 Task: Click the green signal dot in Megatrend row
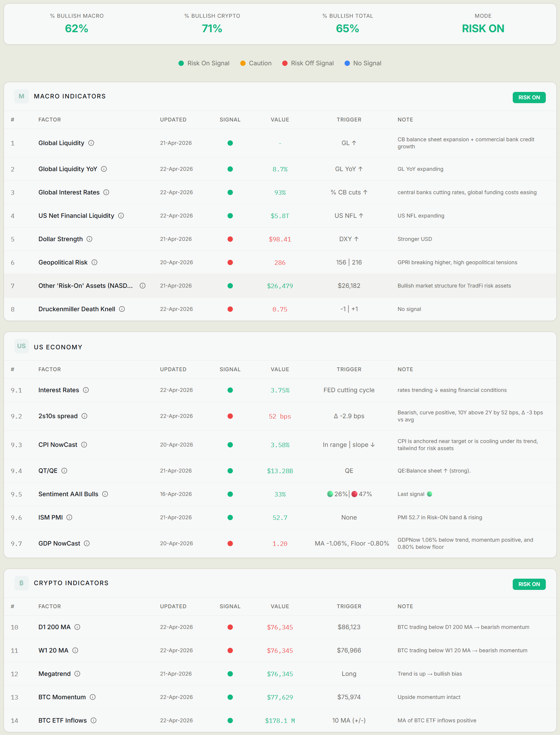click(230, 674)
